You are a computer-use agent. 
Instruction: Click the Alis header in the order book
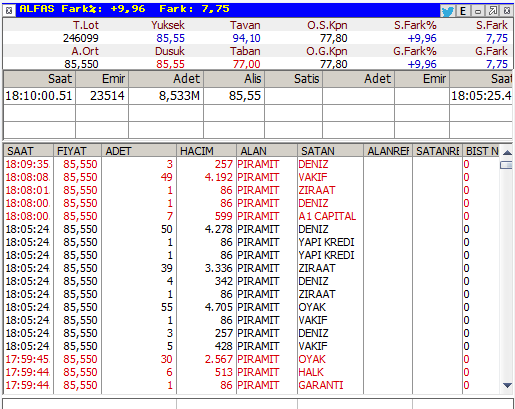234,79
